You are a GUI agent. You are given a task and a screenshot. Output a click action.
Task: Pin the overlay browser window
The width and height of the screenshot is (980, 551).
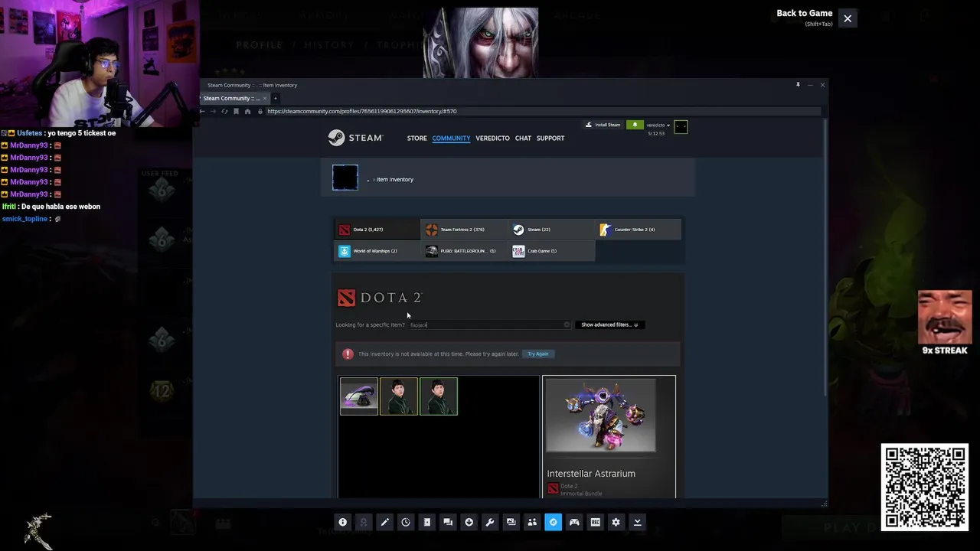coord(798,85)
